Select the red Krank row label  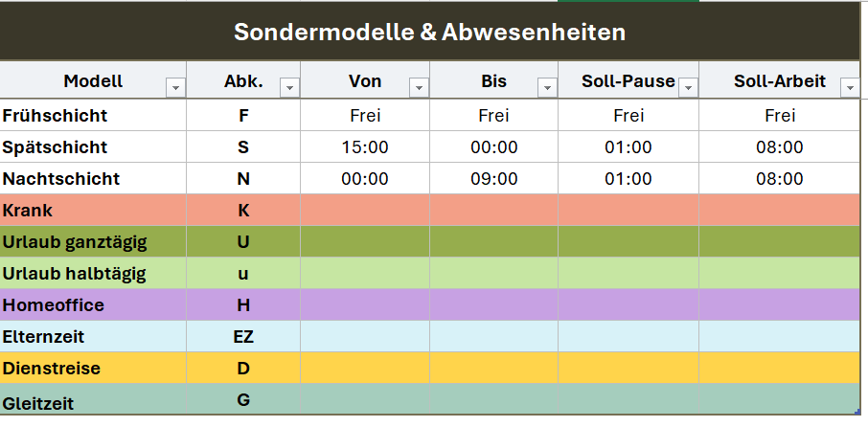29,211
